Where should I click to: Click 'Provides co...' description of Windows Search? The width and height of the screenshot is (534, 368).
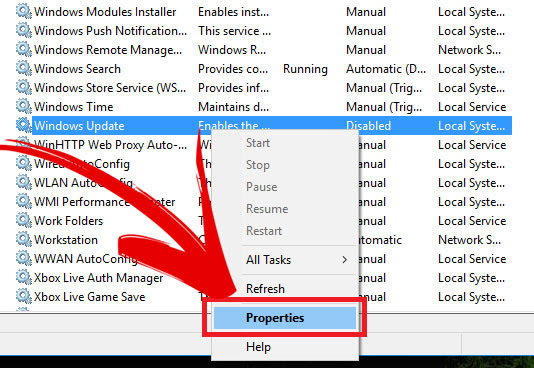tap(233, 69)
